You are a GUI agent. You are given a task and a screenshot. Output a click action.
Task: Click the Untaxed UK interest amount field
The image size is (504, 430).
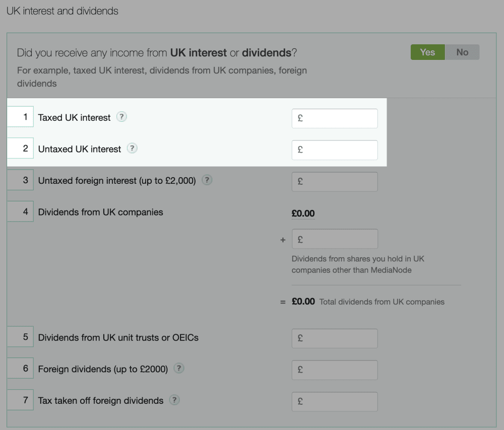point(335,150)
